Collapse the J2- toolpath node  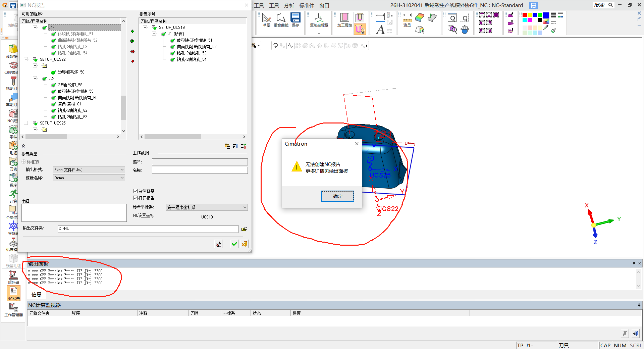(35, 79)
